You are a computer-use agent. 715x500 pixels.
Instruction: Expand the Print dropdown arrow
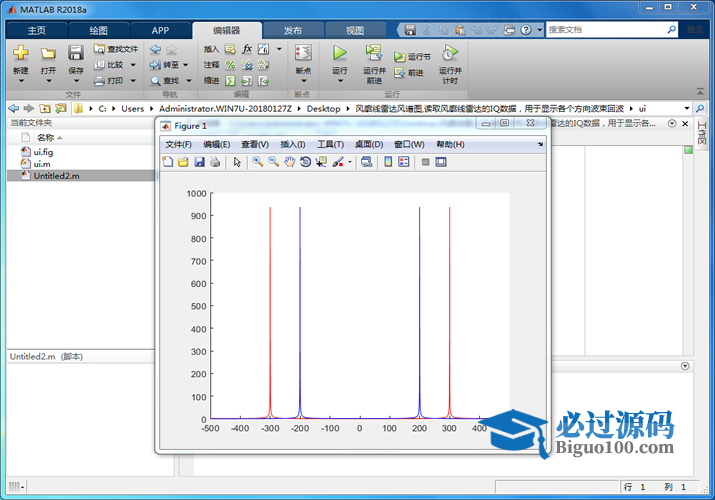[x=133, y=81]
